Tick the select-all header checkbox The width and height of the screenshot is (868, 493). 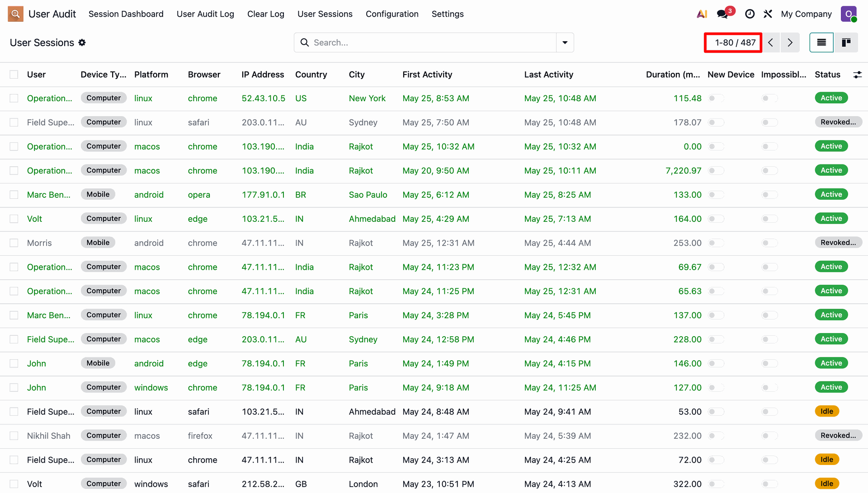point(14,75)
